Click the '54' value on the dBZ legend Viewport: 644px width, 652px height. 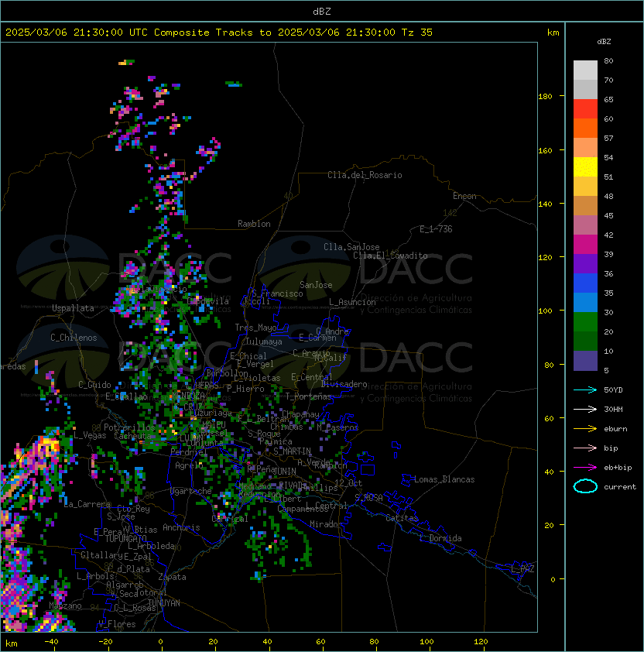coord(608,158)
